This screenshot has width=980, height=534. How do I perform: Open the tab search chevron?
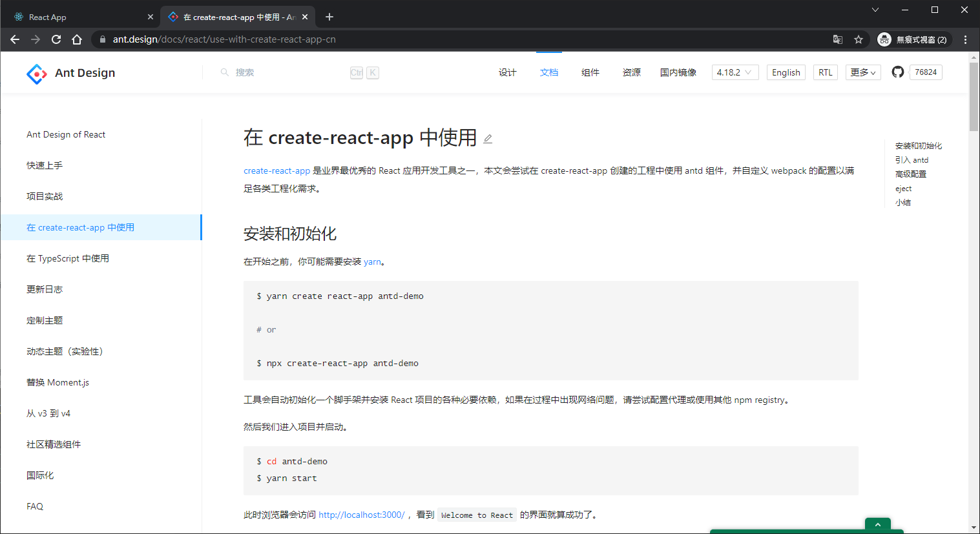point(875,10)
